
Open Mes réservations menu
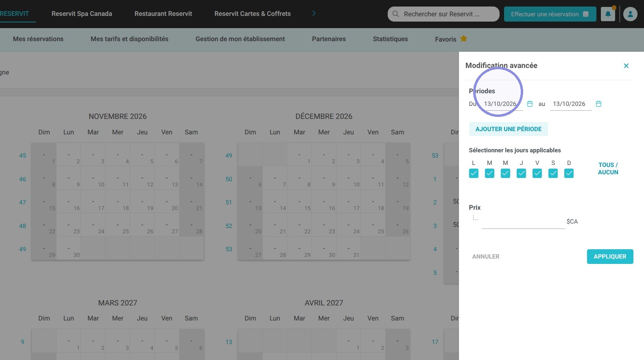pyautogui.click(x=38, y=39)
